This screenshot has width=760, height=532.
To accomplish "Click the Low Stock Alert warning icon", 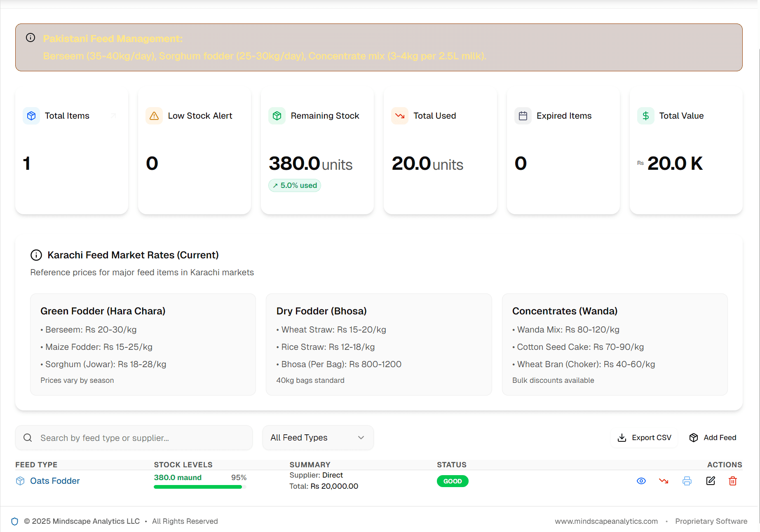I will pos(154,116).
